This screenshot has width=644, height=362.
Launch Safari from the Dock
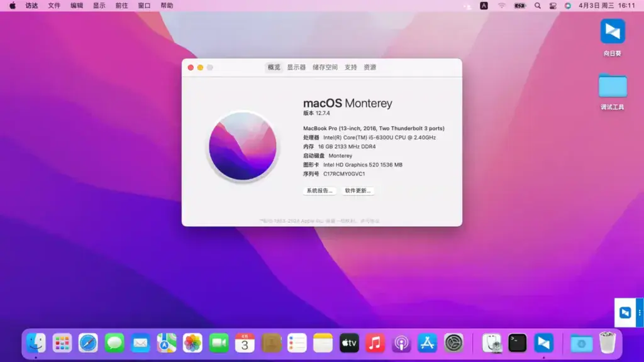88,343
